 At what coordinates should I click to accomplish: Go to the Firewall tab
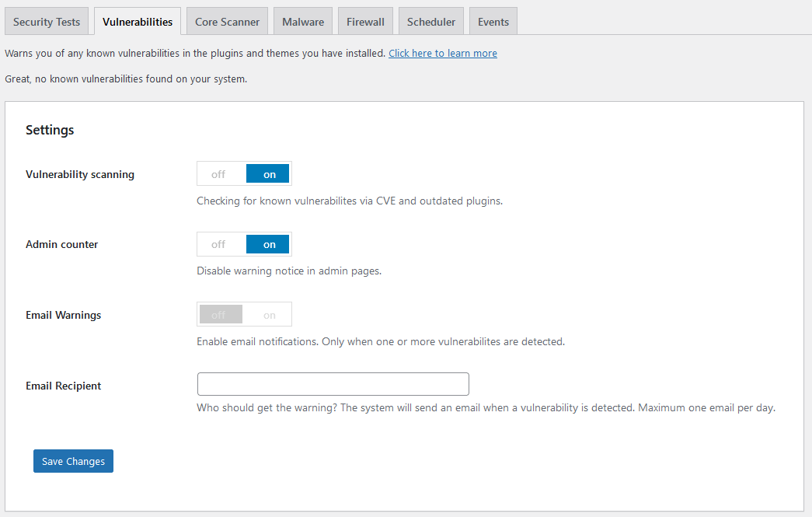pos(366,22)
